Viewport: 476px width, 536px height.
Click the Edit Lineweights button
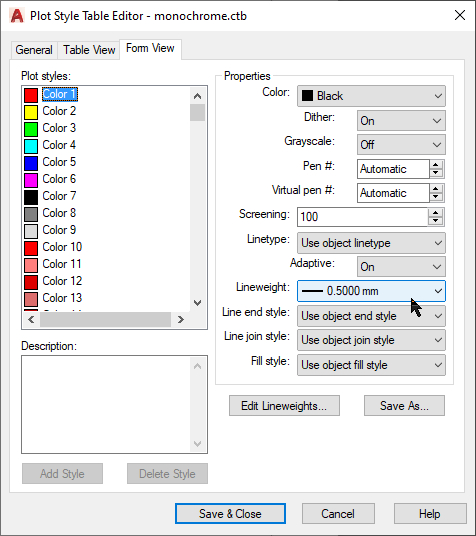tap(284, 406)
